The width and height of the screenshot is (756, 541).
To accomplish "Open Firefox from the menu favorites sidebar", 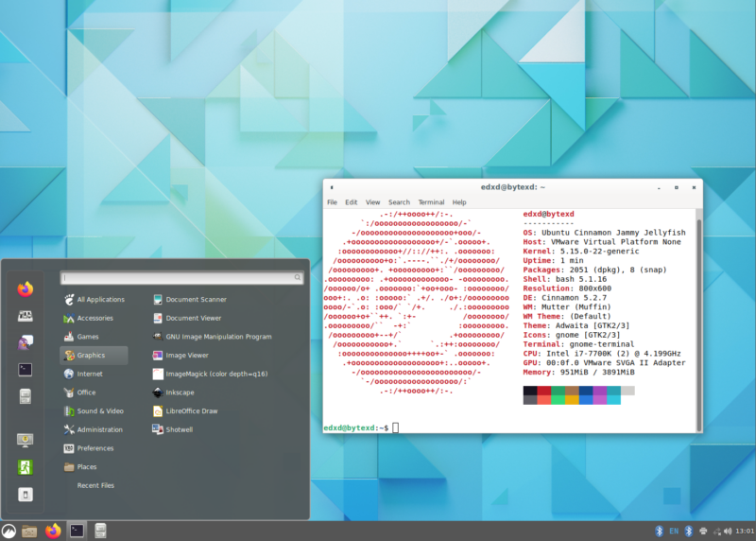I will coord(26,289).
